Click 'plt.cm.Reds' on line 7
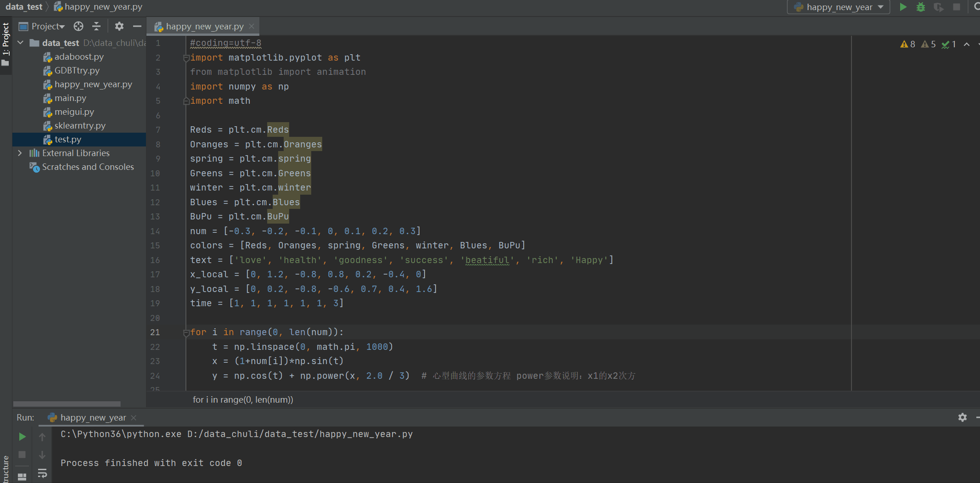The image size is (980, 483). point(258,130)
